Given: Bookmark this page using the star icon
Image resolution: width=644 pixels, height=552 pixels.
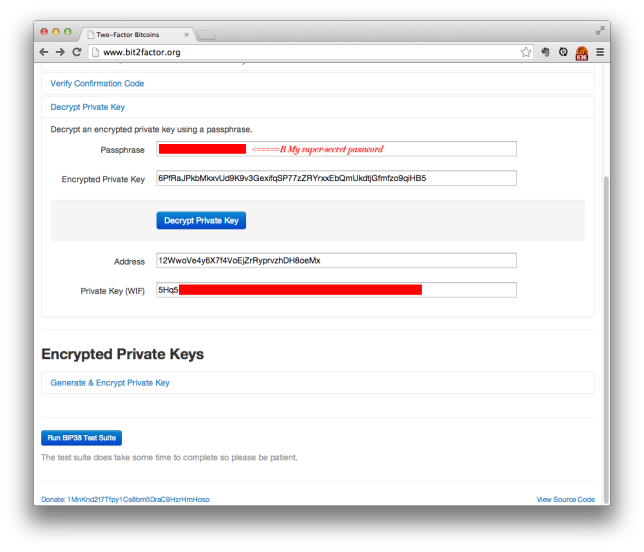Looking at the screenshot, I should point(526,52).
